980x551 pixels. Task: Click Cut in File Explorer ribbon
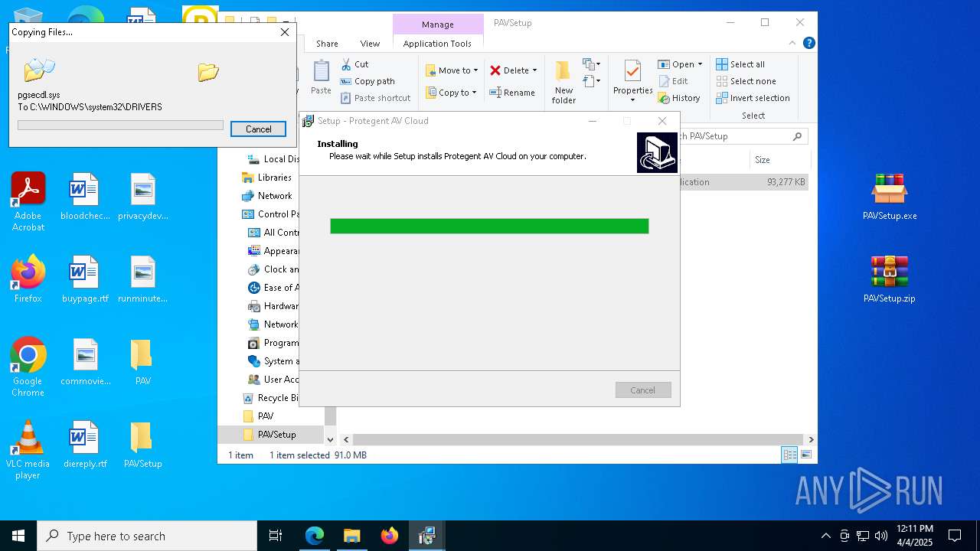354,64
